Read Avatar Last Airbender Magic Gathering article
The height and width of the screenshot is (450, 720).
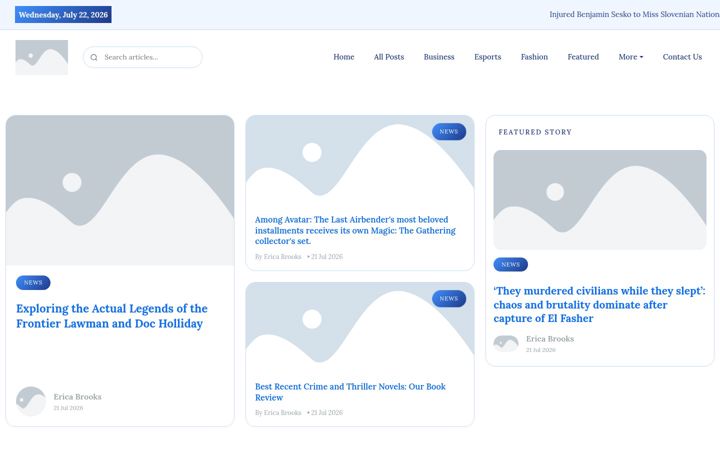[x=355, y=230]
